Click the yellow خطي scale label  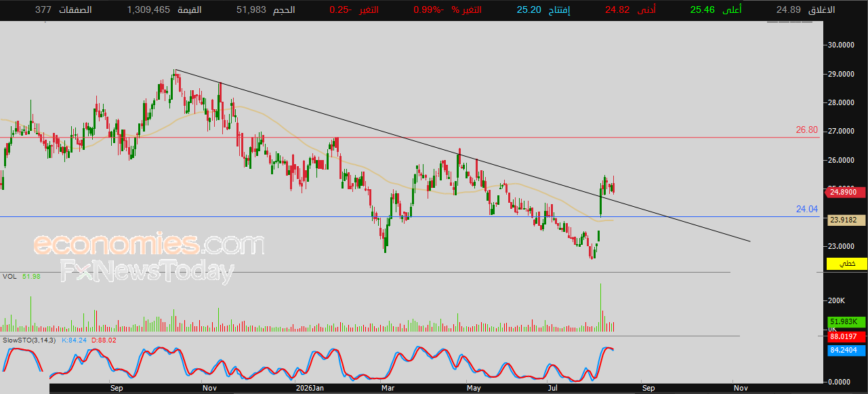pyautogui.click(x=847, y=263)
